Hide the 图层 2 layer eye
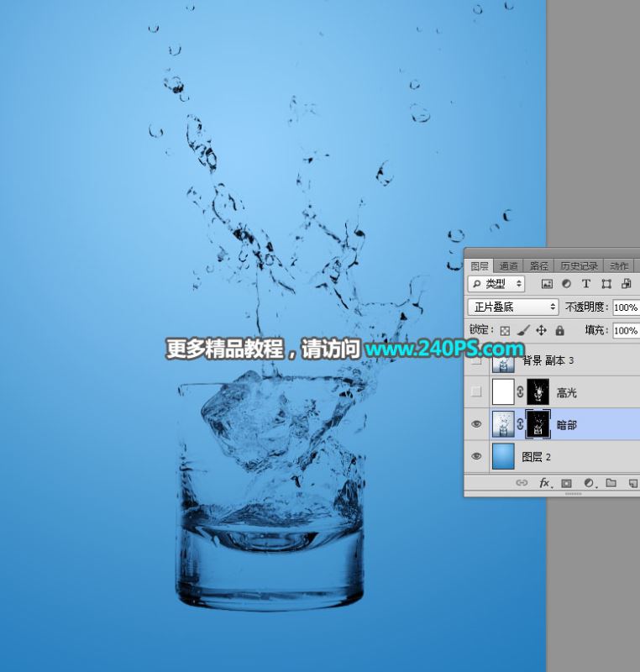This screenshot has width=640, height=672. [476, 456]
